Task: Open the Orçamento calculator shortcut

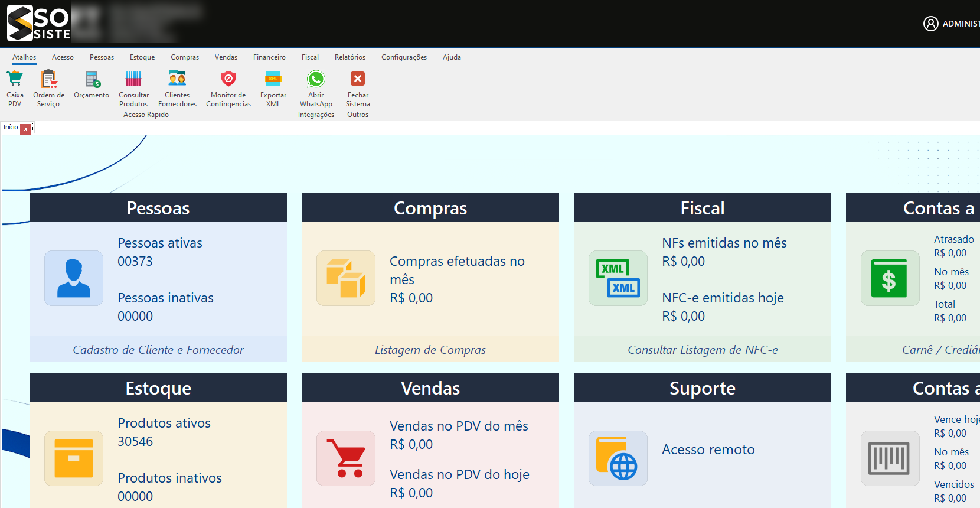Action: [x=92, y=84]
